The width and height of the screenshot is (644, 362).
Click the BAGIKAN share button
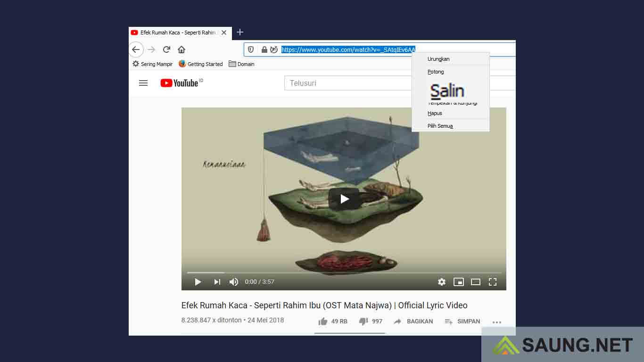(413, 321)
